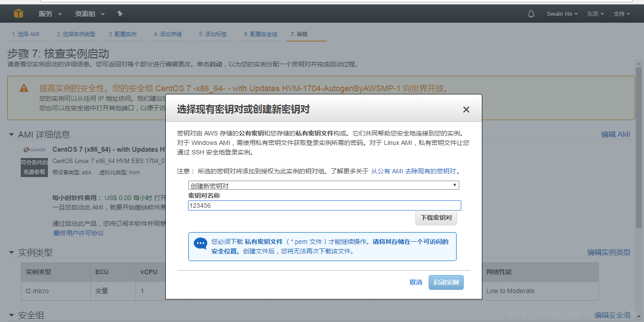The width and height of the screenshot is (644, 322).
Task: Click the vCPU column header
Action: pos(151,272)
